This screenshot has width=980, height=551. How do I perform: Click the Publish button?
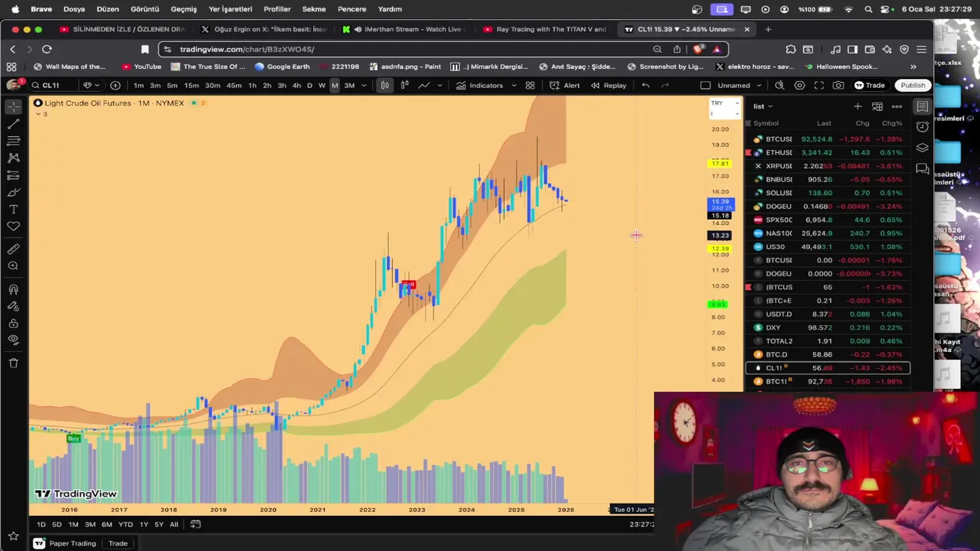click(913, 85)
